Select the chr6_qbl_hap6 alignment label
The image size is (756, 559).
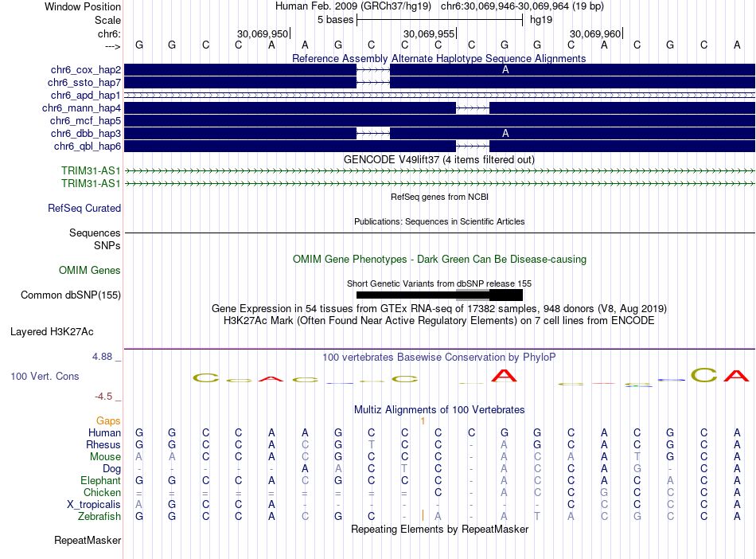88,147
